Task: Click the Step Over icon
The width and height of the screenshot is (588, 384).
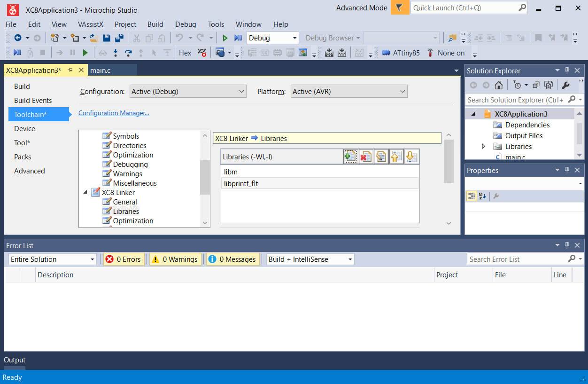Action: pyautogui.click(x=128, y=53)
